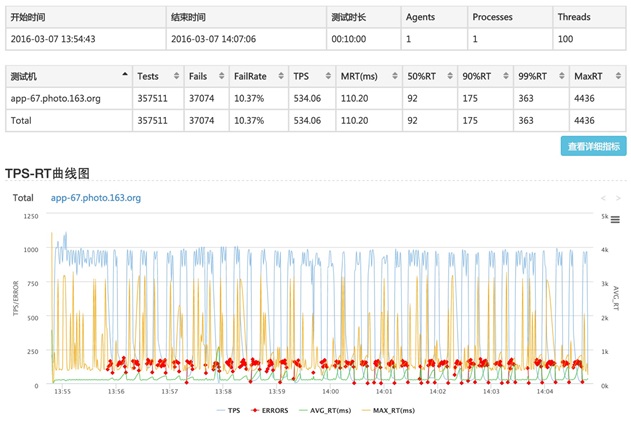
Task: Sort by Fails column arrows
Action: [x=221, y=76]
